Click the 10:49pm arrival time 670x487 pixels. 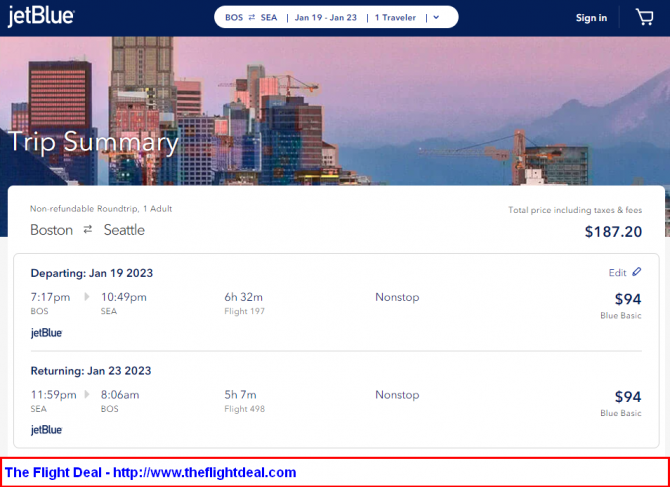pyautogui.click(x=124, y=297)
